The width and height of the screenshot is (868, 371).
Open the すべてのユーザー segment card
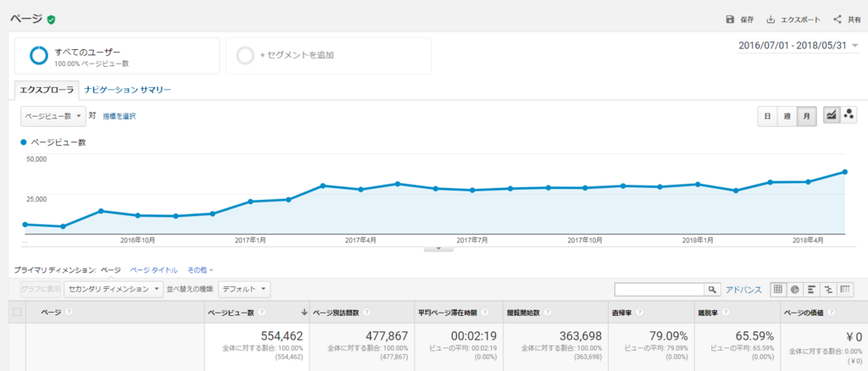(117, 55)
